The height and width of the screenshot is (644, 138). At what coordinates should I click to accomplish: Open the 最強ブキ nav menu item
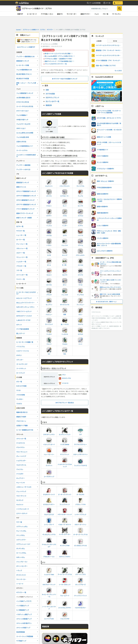click(60, 14)
